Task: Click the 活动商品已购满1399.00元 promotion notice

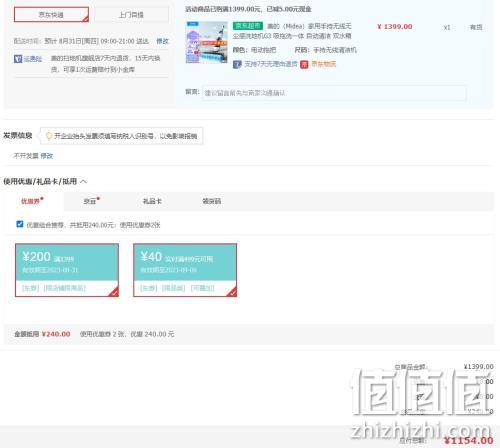Action: pos(248,9)
